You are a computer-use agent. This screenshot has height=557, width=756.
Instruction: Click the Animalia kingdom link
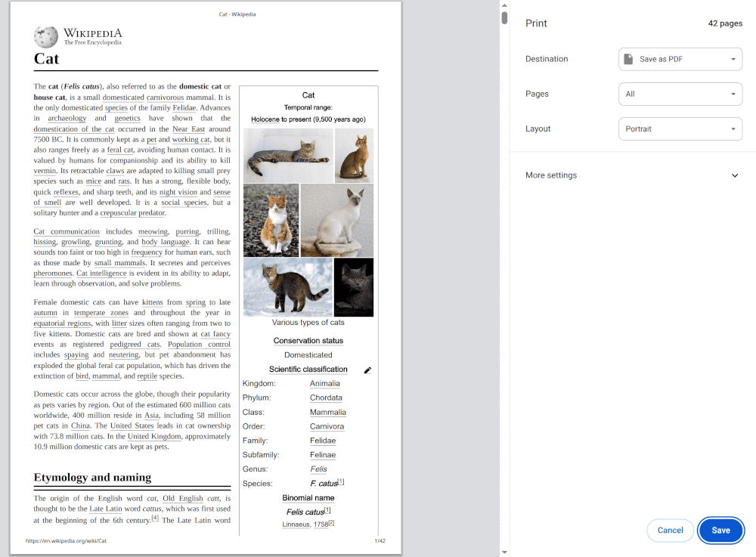pyautogui.click(x=325, y=383)
